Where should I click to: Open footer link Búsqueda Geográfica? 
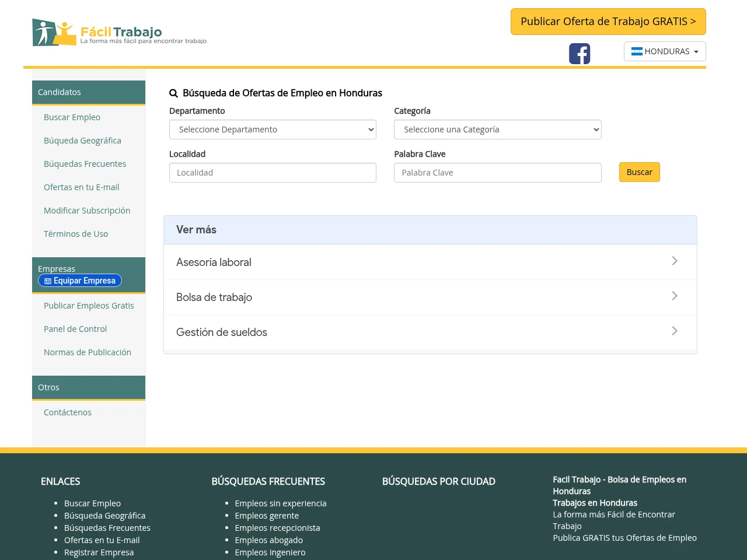(x=104, y=516)
